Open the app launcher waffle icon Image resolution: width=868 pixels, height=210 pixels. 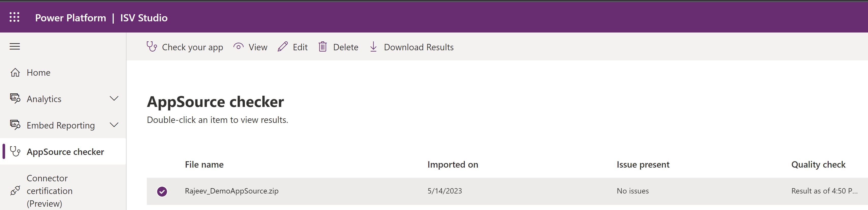(x=14, y=17)
